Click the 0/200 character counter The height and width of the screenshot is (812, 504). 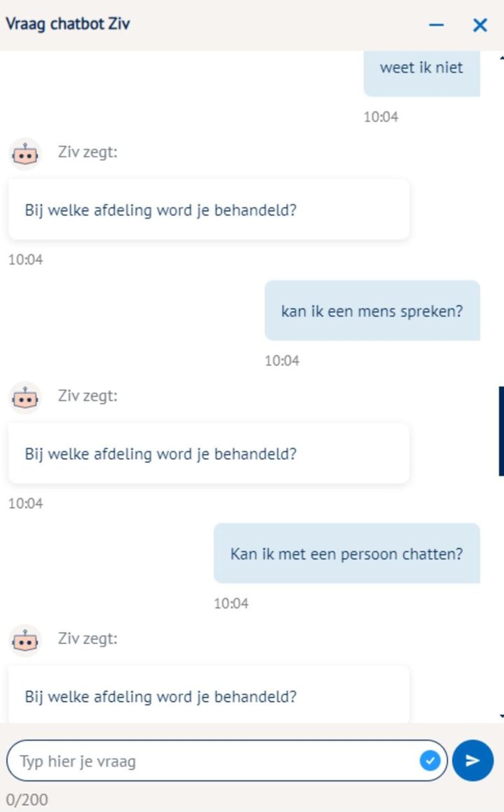click(x=27, y=799)
